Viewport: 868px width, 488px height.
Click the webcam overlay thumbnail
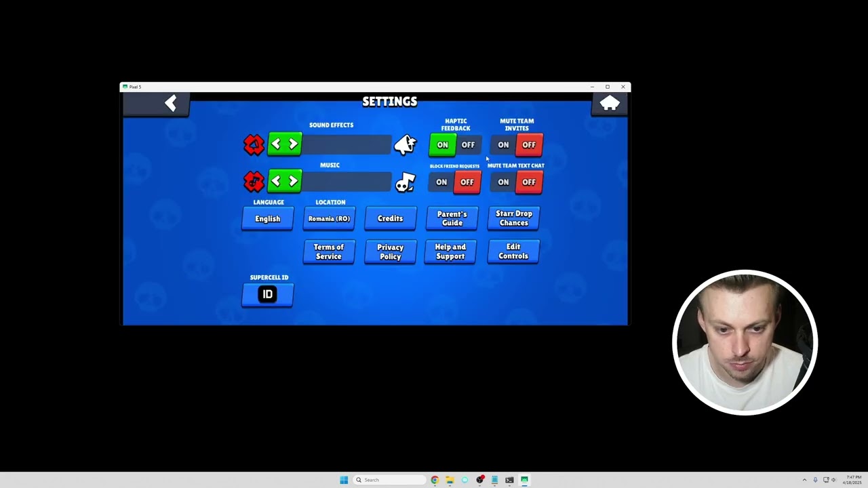click(745, 342)
